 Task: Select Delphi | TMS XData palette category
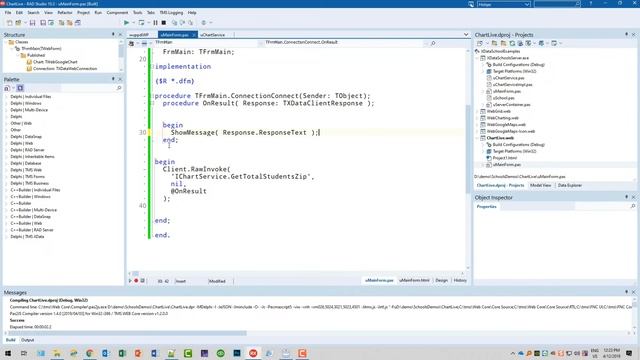(27, 237)
